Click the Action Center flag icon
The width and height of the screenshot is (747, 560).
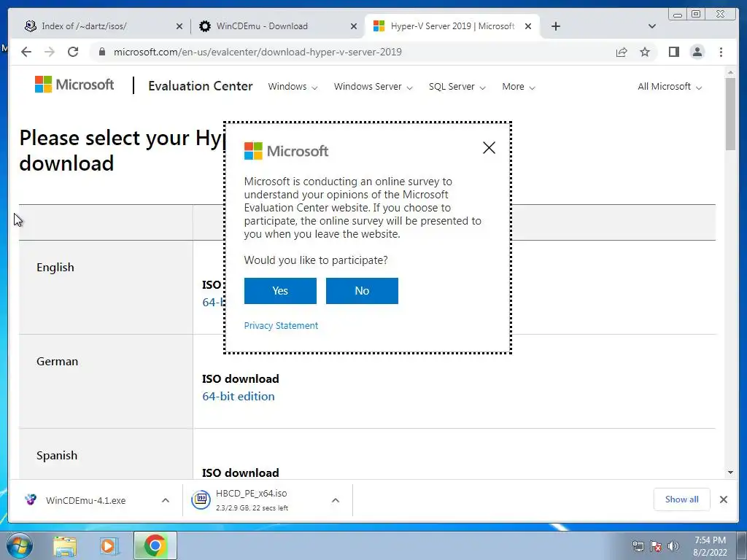(656, 546)
